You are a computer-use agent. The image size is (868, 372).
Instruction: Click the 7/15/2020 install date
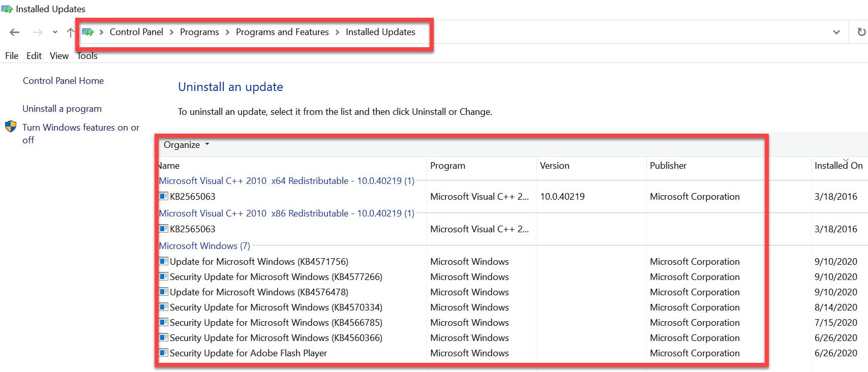point(836,323)
